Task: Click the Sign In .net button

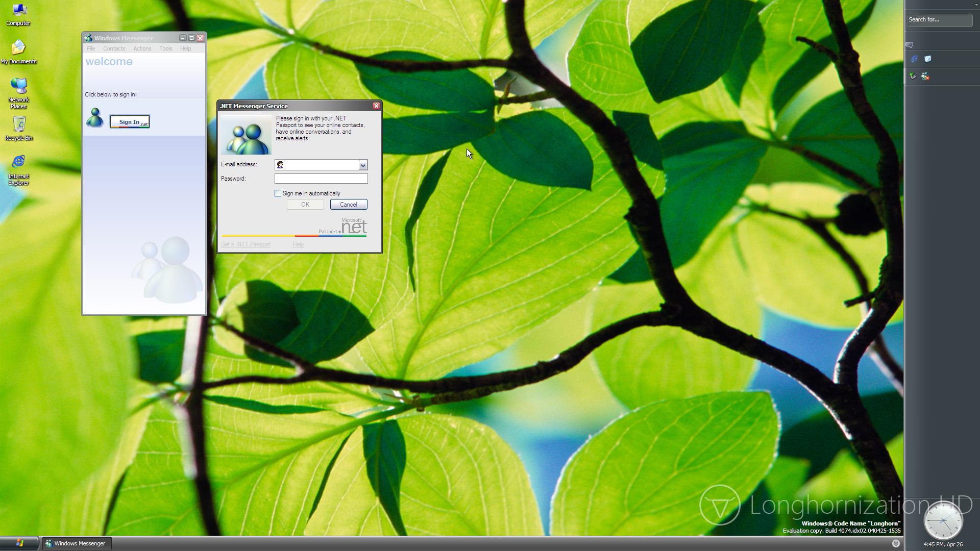Action: tap(130, 122)
